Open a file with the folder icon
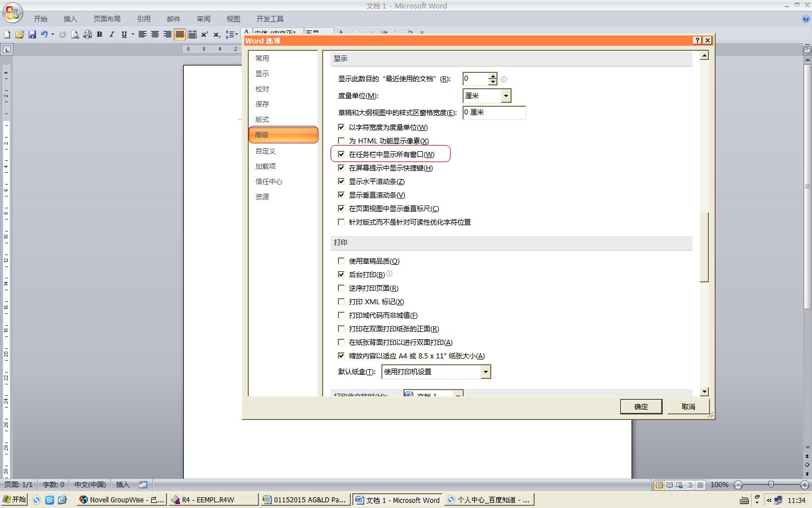The height and width of the screenshot is (508, 812). (x=20, y=34)
